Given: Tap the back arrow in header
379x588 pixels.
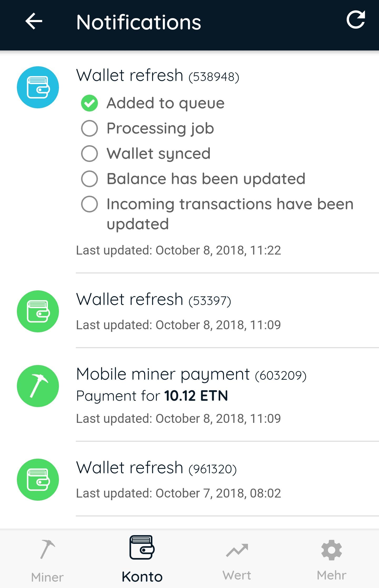Looking at the screenshot, I should click(34, 21).
